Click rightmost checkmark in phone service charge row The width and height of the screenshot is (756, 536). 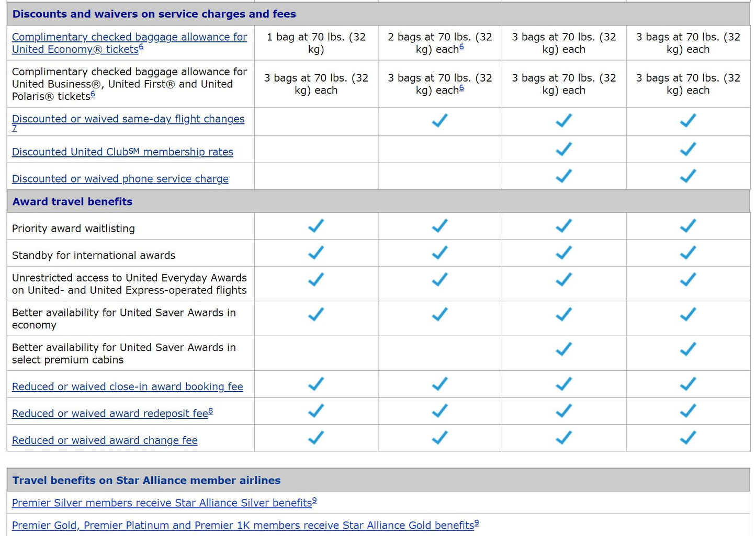point(688,176)
